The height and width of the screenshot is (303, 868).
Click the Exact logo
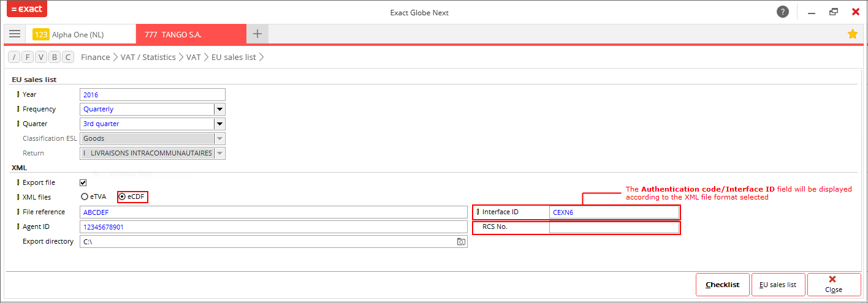tap(26, 9)
